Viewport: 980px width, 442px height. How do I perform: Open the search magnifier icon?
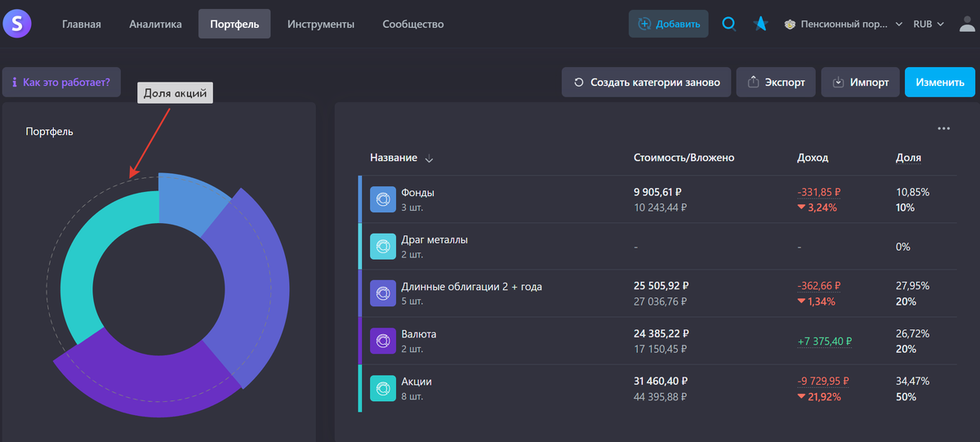pyautogui.click(x=729, y=24)
